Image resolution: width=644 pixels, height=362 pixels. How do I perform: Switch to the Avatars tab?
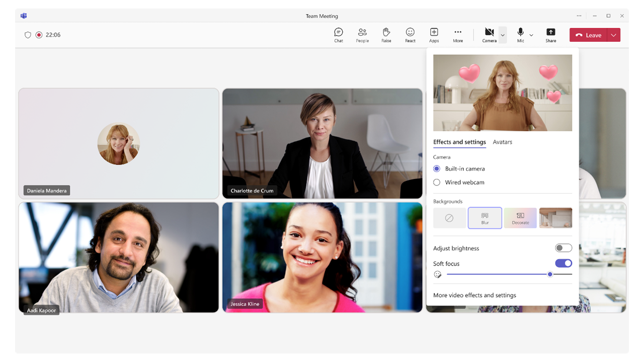pyautogui.click(x=502, y=142)
